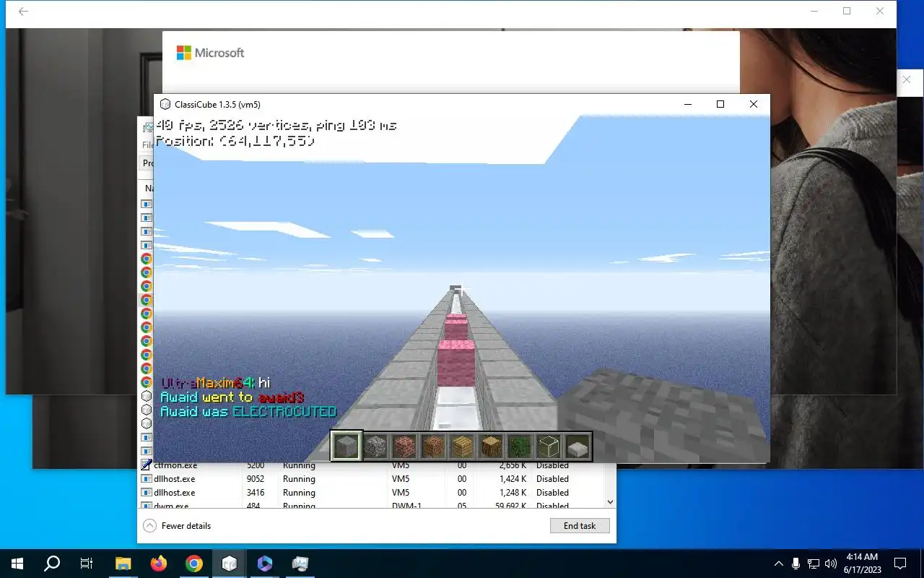This screenshot has height=578, width=924.
Task: Select the ctfmon.exe process row
Action: 371,465
